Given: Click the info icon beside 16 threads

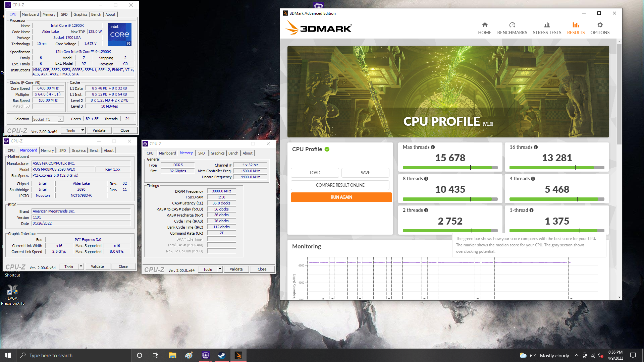Looking at the screenshot, I should click(536, 147).
